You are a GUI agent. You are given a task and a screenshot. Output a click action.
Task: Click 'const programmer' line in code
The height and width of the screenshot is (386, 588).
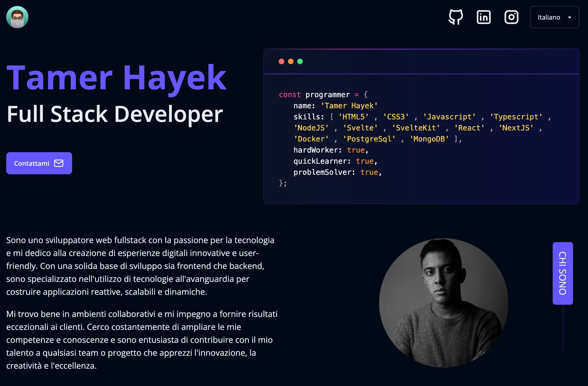tap(323, 94)
